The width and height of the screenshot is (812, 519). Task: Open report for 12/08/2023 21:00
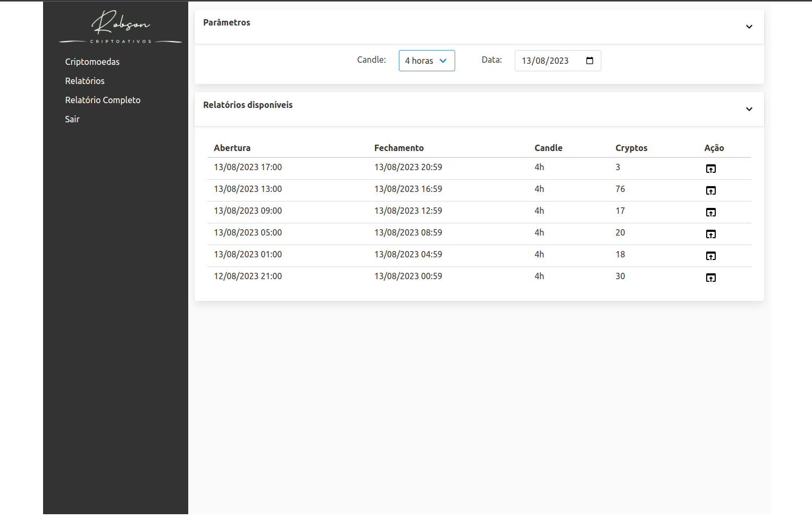710,278
